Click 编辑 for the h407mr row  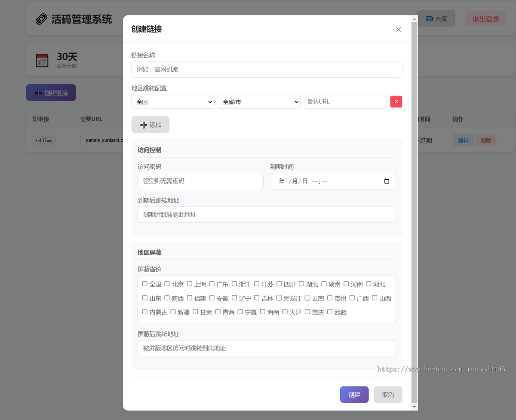coord(463,140)
